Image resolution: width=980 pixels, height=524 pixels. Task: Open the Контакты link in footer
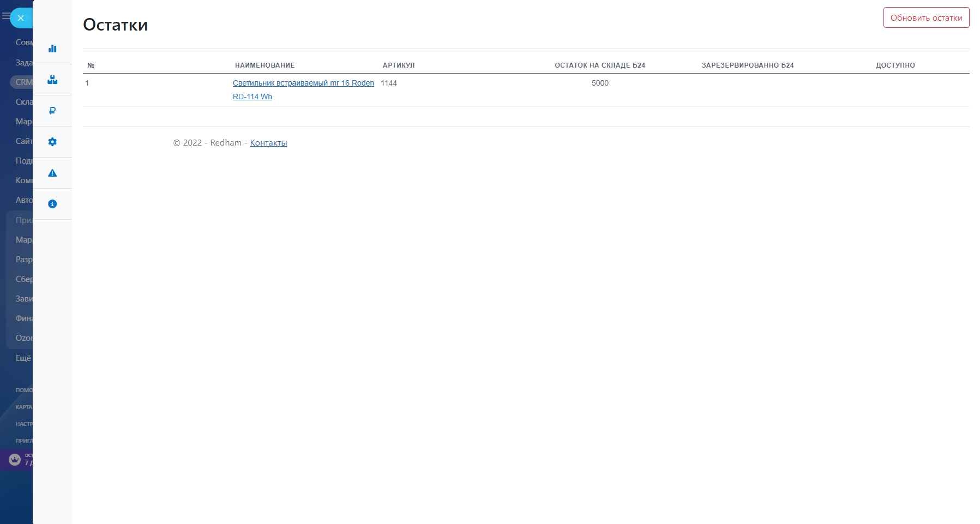[x=268, y=143]
